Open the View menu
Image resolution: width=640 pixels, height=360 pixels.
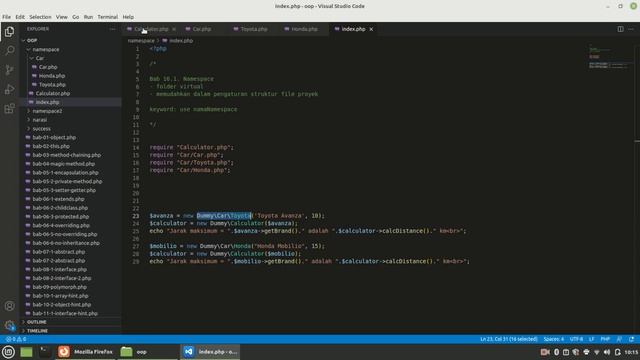[x=62, y=17]
